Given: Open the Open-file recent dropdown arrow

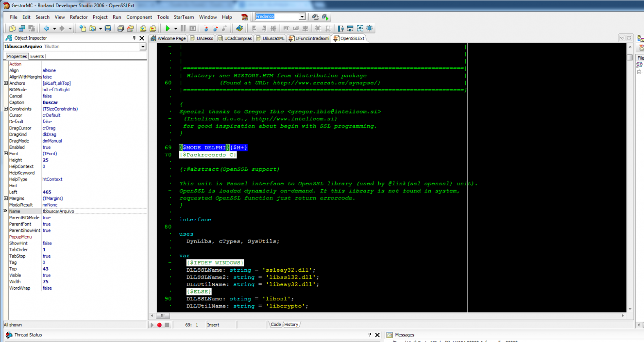Looking at the screenshot, I should (x=101, y=29).
